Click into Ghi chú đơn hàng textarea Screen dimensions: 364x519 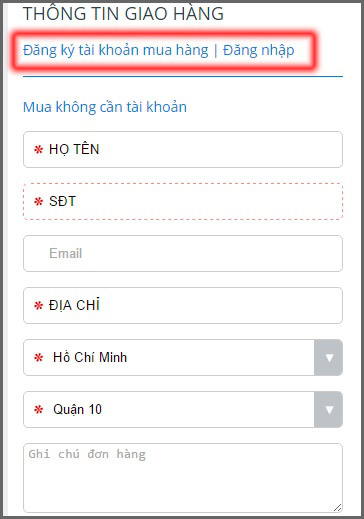183,478
